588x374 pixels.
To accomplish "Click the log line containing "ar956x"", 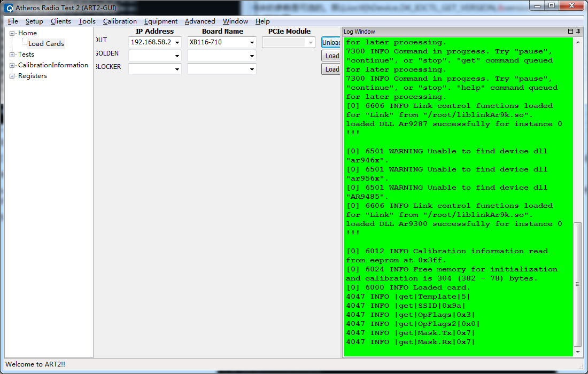I will 367,179.
